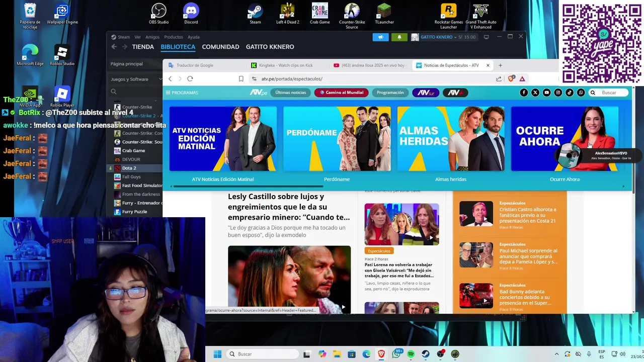644x362 pixels.
Task: Switch to COMUNIDAD in Steam
Action: [220, 47]
